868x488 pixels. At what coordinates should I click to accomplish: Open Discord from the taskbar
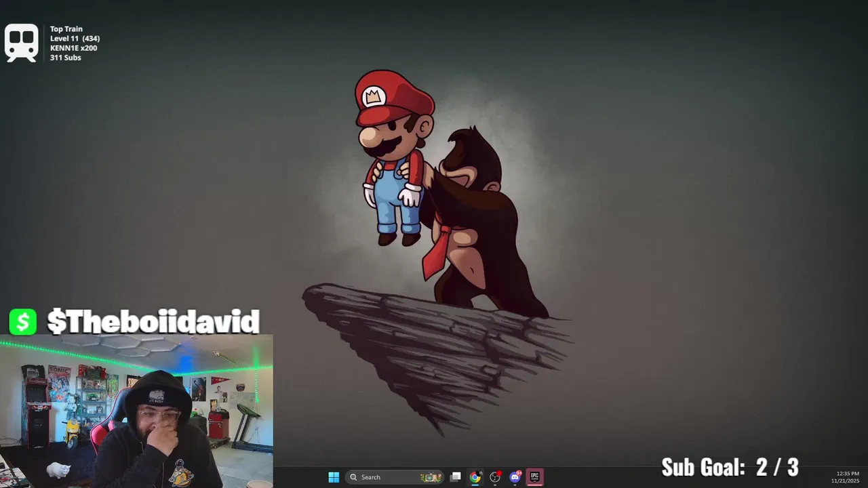(x=515, y=477)
